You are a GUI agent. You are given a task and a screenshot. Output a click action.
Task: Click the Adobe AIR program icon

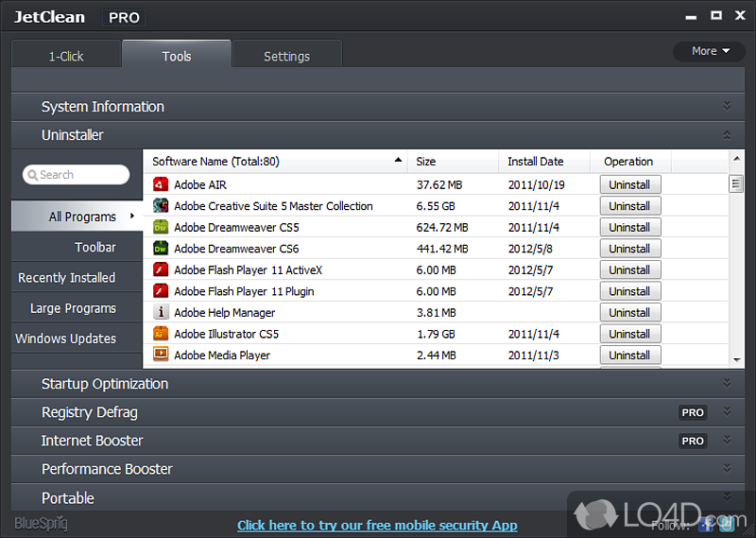[161, 184]
